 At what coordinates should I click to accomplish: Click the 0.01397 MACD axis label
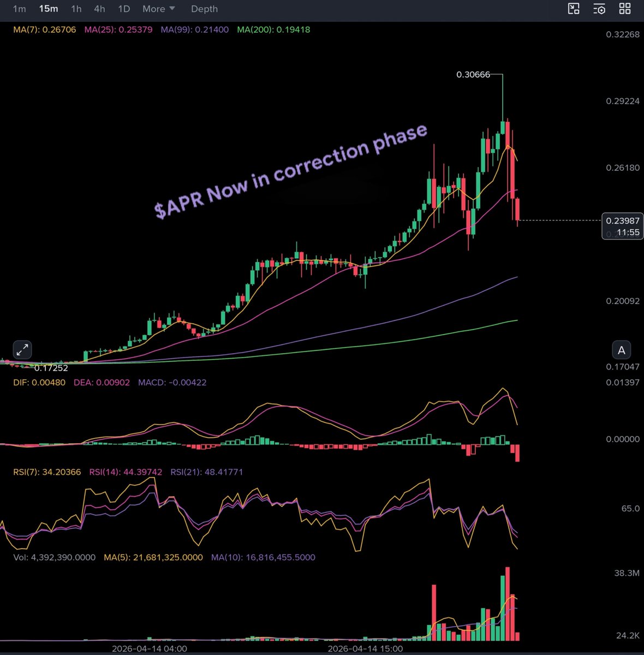coord(623,383)
